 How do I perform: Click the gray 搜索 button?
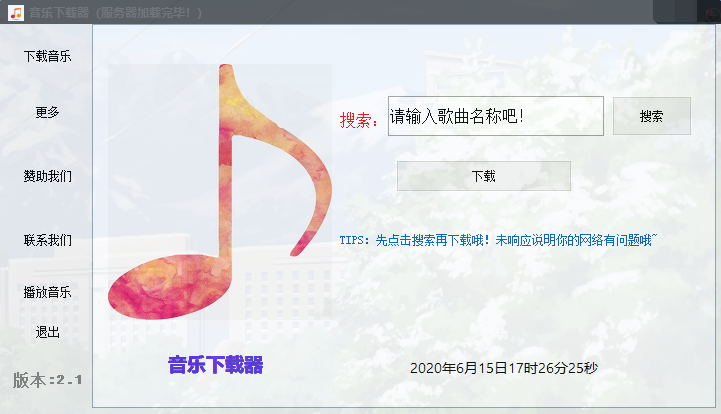(x=652, y=116)
